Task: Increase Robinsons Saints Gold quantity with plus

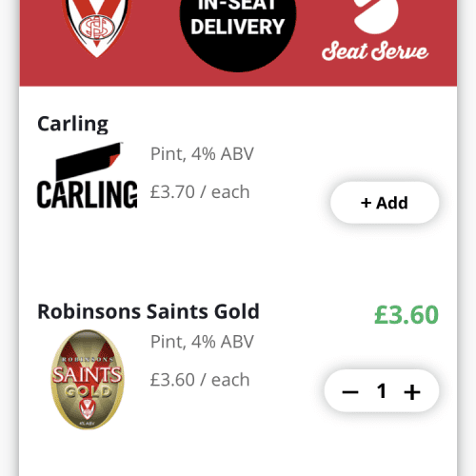Action: point(412,392)
